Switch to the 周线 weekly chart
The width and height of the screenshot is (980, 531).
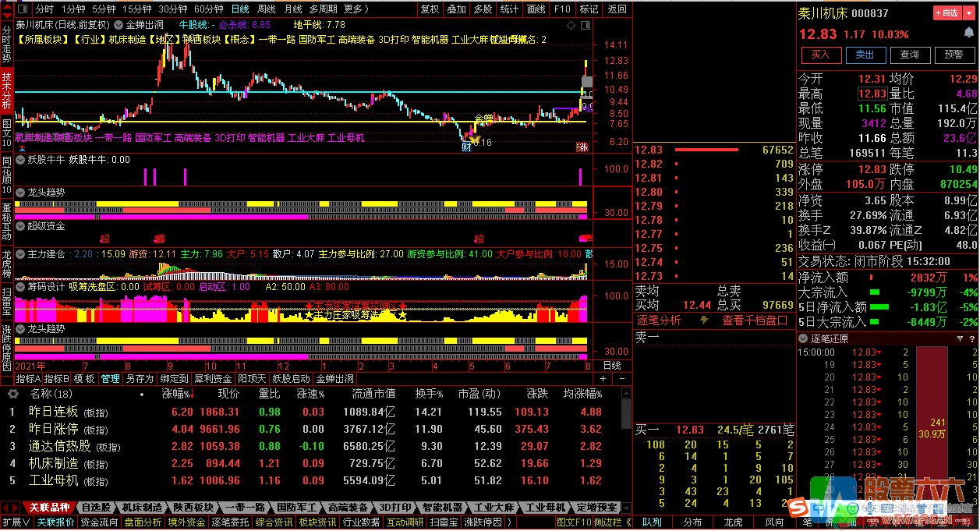click(266, 9)
